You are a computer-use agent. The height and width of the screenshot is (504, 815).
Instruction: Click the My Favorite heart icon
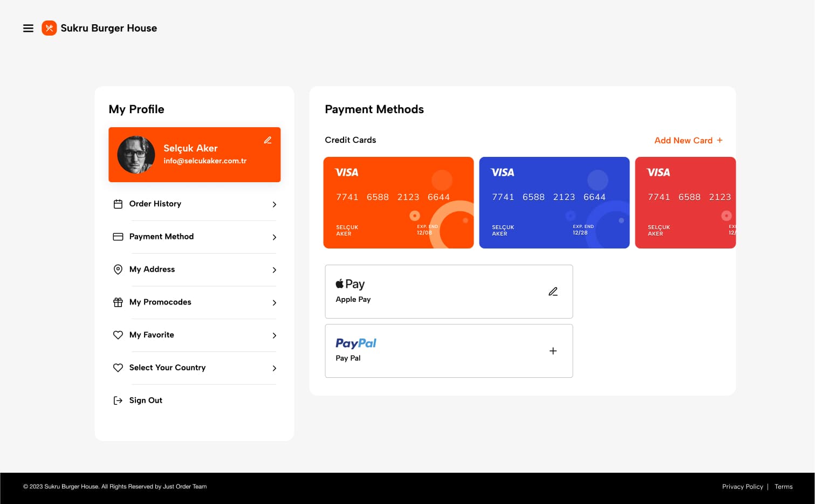118,335
